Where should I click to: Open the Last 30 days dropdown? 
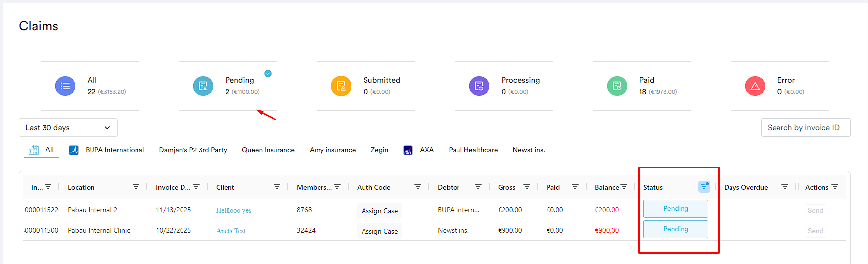coord(68,128)
